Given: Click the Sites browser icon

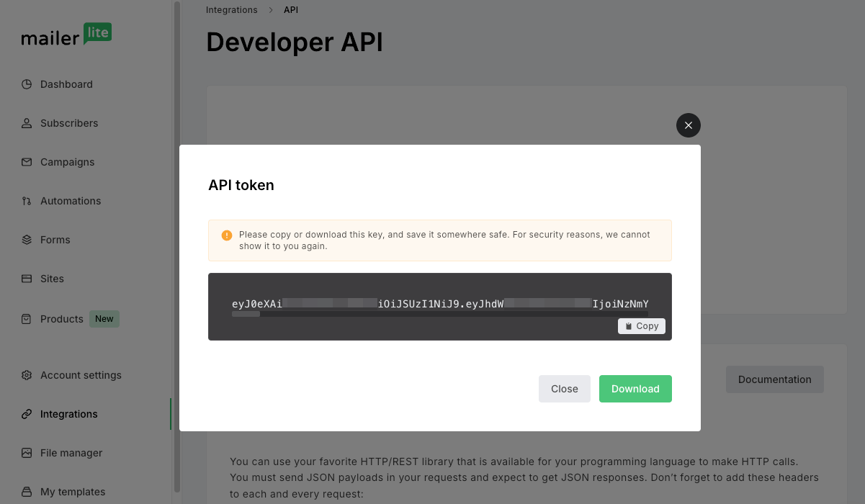Looking at the screenshot, I should (27, 279).
